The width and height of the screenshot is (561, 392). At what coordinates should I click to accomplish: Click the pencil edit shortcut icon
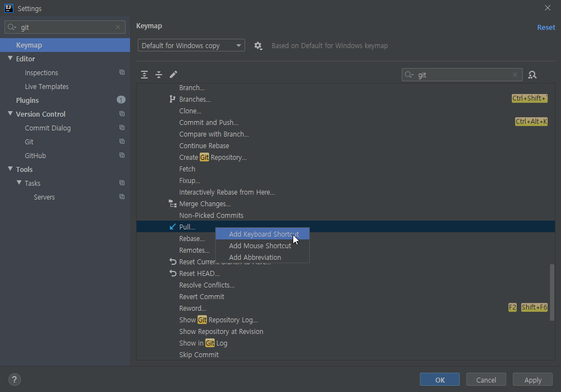[173, 75]
